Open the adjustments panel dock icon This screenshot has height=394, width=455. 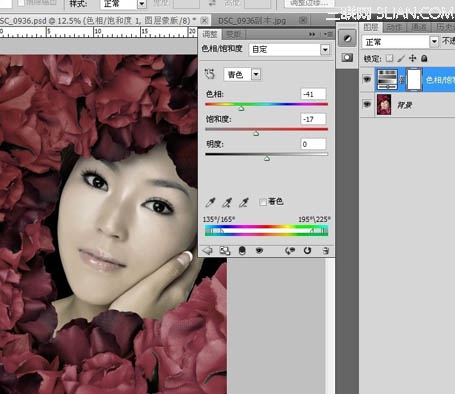(x=347, y=38)
